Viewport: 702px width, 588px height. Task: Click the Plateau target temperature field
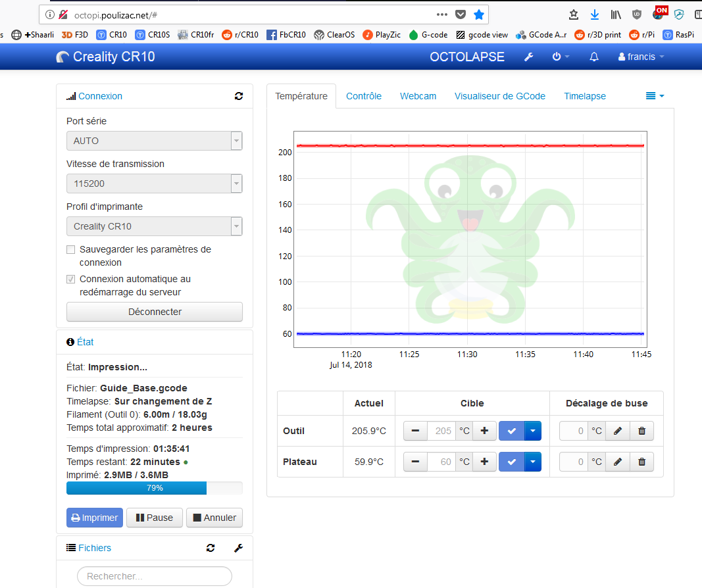click(x=441, y=462)
